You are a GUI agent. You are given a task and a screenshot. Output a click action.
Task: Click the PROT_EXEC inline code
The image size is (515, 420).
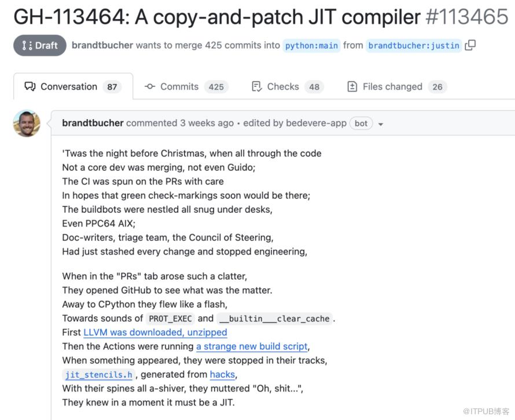click(170, 319)
